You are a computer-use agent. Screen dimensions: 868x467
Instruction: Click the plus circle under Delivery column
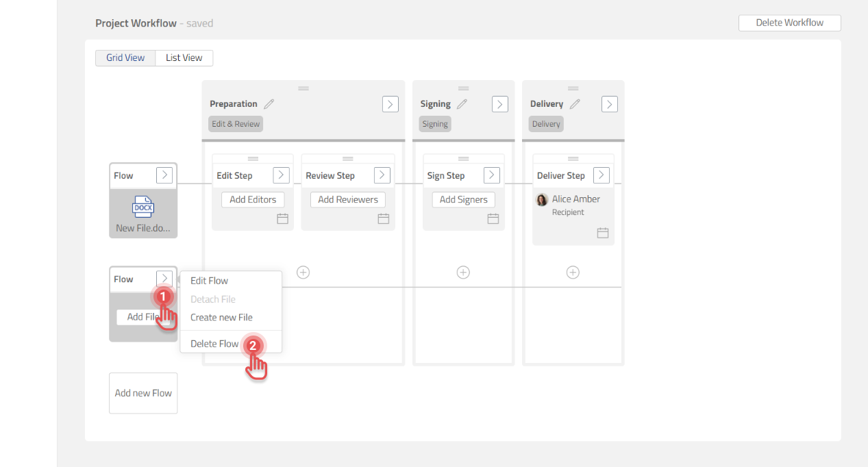(573, 273)
